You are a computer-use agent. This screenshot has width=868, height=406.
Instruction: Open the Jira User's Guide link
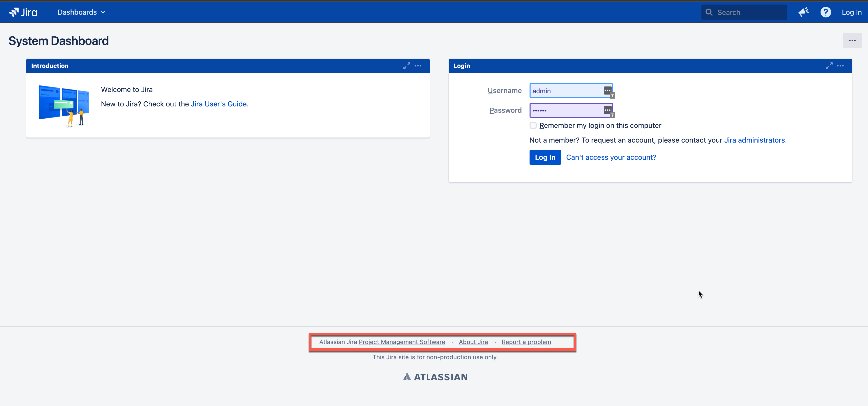[x=219, y=104]
